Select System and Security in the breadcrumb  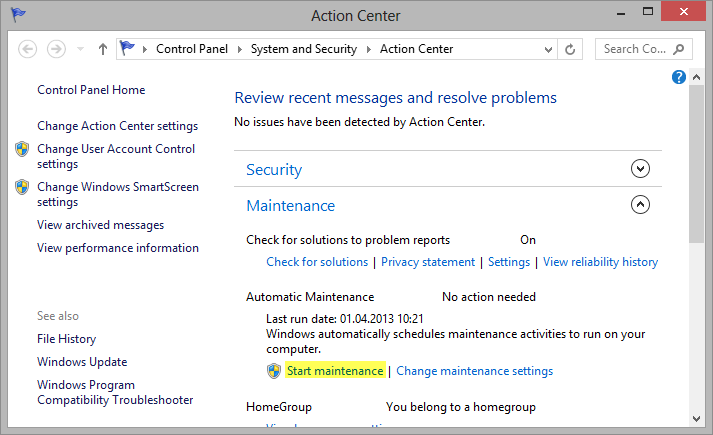[x=304, y=49]
